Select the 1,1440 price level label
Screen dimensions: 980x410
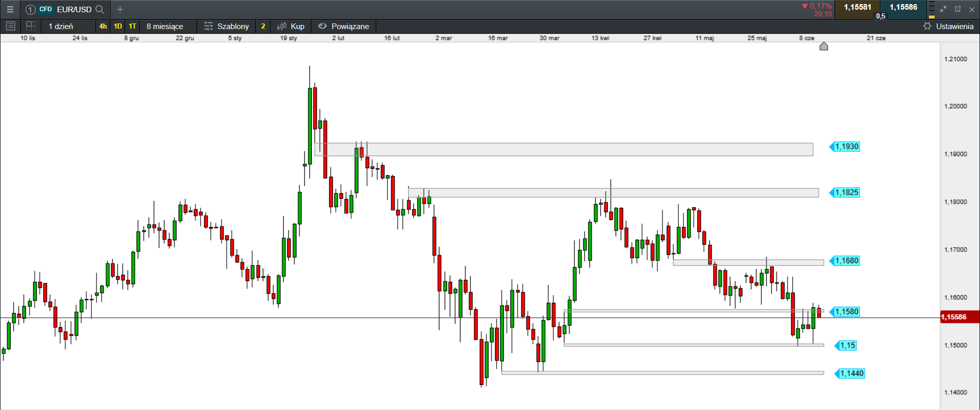[x=850, y=374]
